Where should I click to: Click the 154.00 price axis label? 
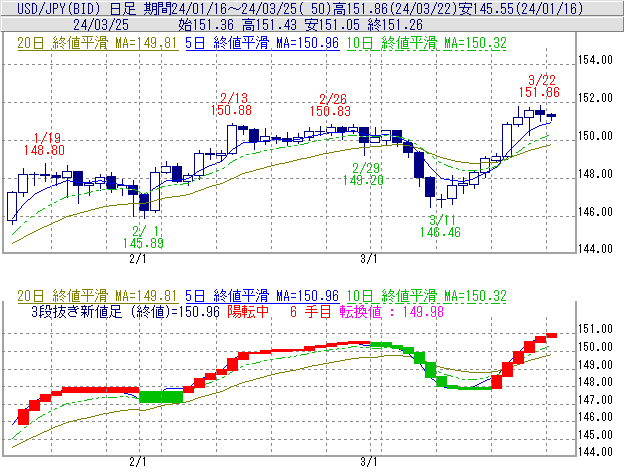[595, 60]
